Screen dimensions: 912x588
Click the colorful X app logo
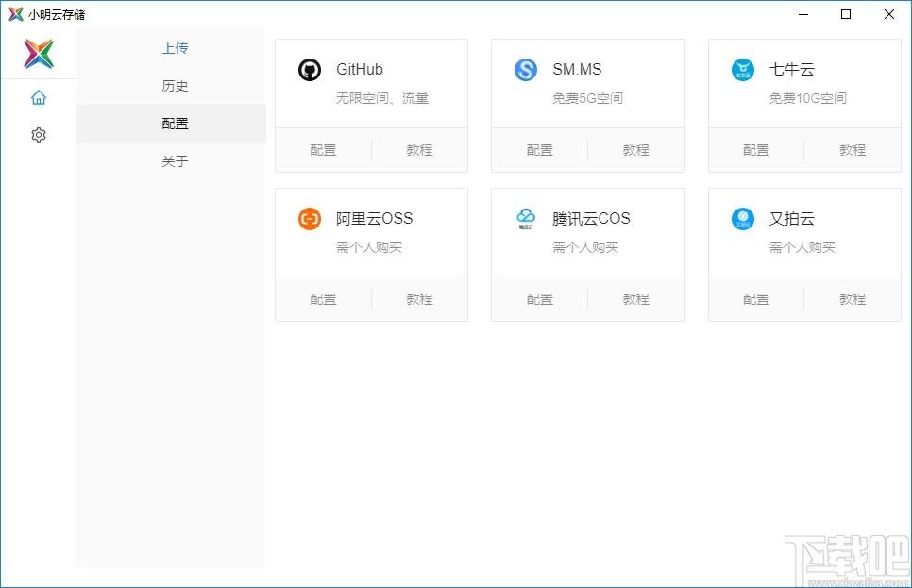click(x=39, y=54)
